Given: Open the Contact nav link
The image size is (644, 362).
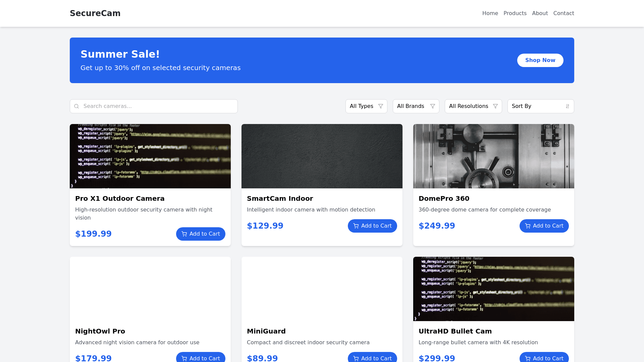Looking at the screenshot, I should (x=563, y=13).
